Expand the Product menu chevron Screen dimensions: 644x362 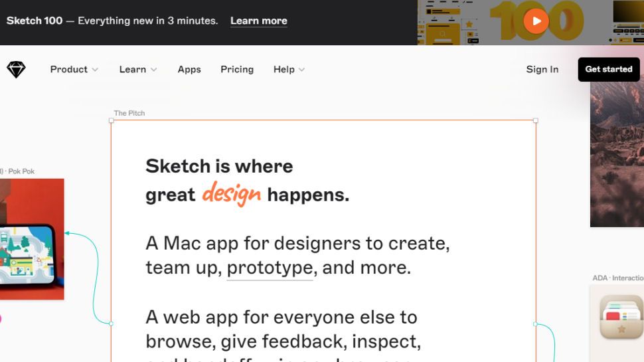pyautogui.click(x=95, y=70)
